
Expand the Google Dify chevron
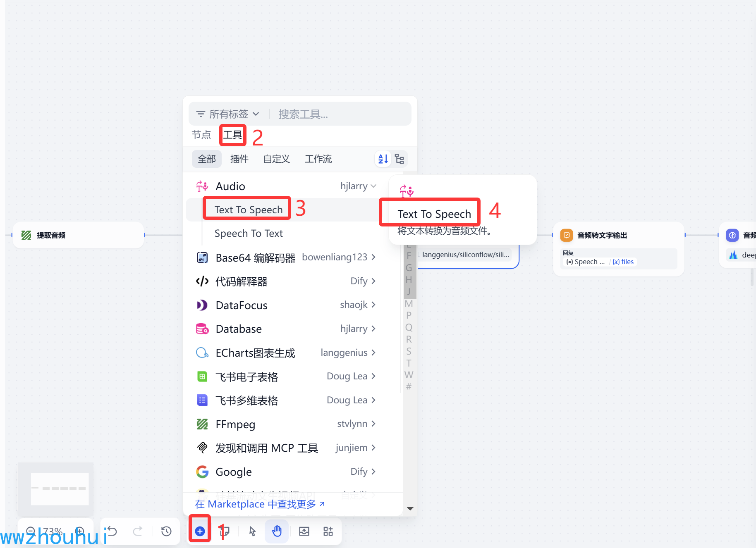pos(373,472)
